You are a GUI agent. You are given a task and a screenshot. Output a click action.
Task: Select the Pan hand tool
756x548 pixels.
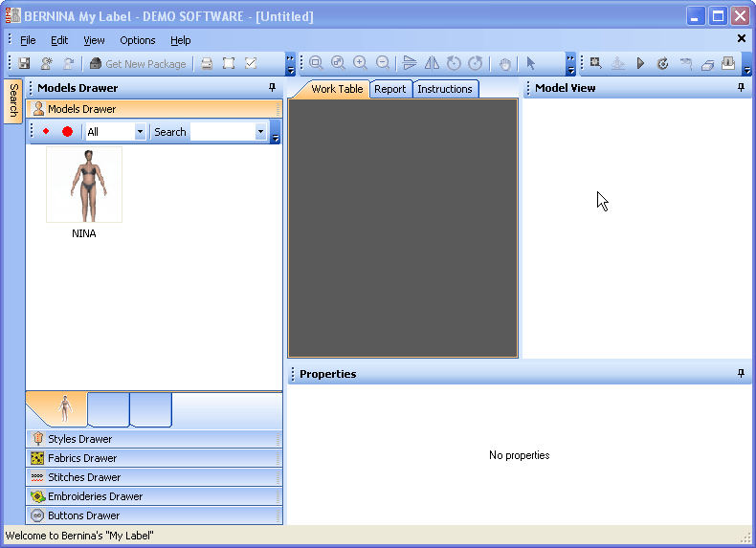point(504,64)
